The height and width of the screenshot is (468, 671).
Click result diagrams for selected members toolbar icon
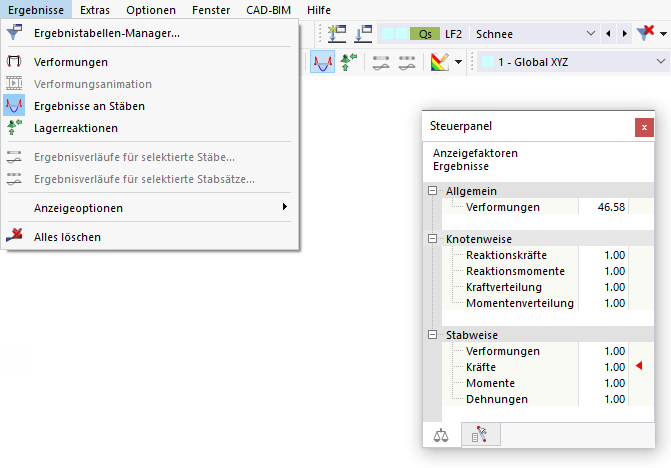pyautogui.click(x=381, y=62)
